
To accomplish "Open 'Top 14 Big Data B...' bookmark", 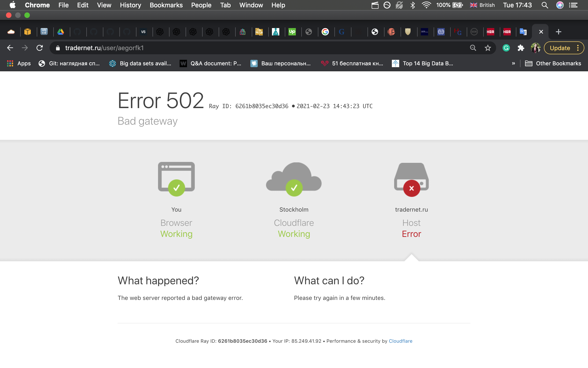I will 423,63.
